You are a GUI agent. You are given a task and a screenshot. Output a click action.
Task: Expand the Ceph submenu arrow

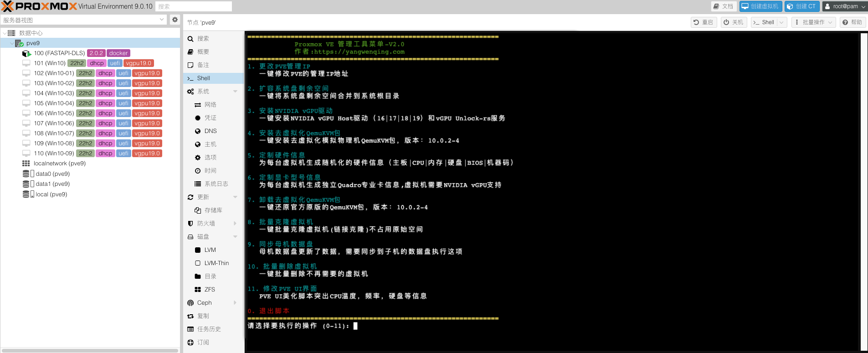(x=235, y=303)
